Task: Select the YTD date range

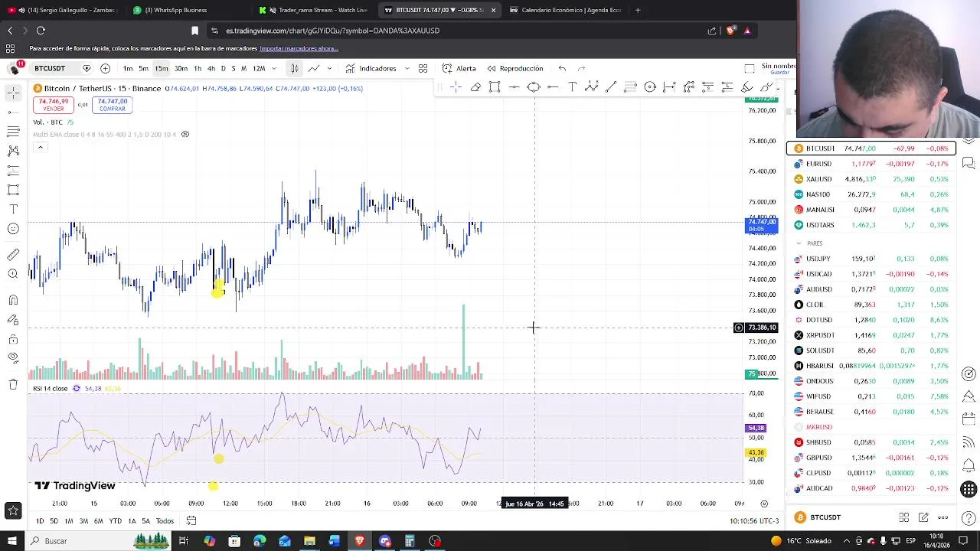Action: [x=115, y=521]
